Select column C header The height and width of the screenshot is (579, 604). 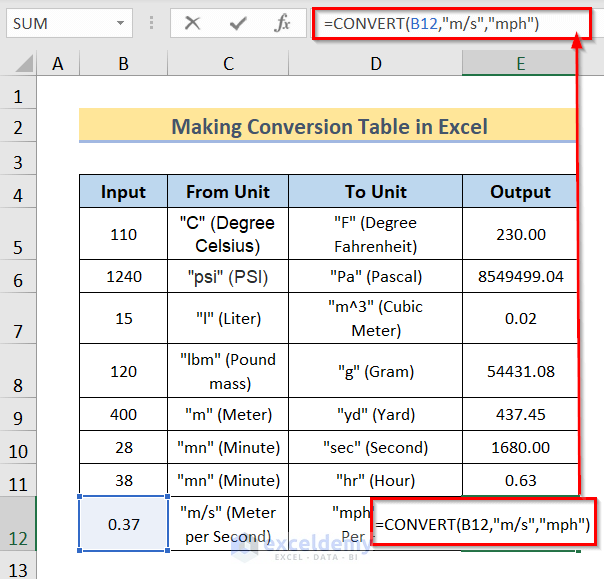point(228,64)
